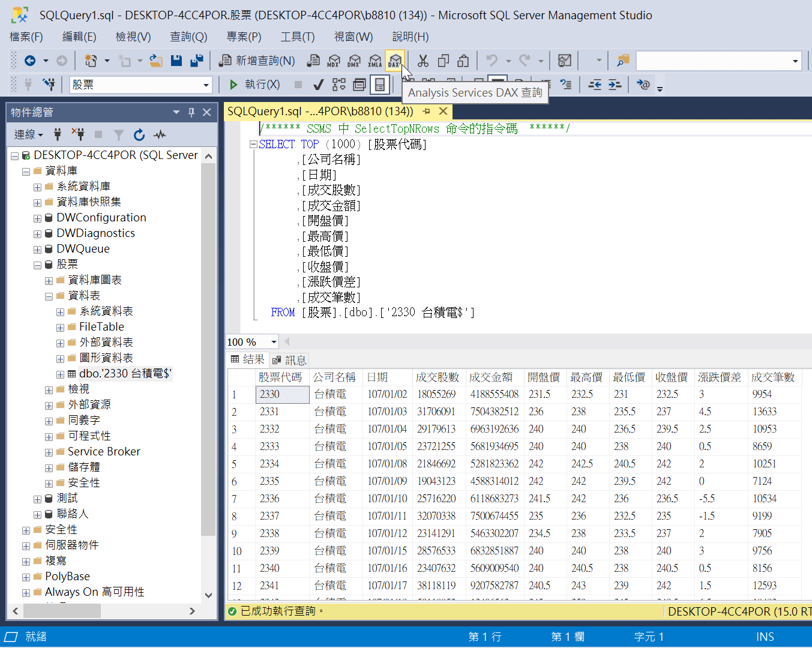
Task: Collapse the 股票 database node
Action: [37, 265]
